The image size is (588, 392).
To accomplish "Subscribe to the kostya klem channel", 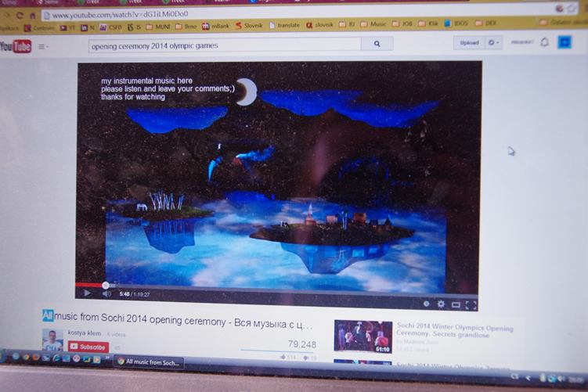I will [x=88, y=347].
